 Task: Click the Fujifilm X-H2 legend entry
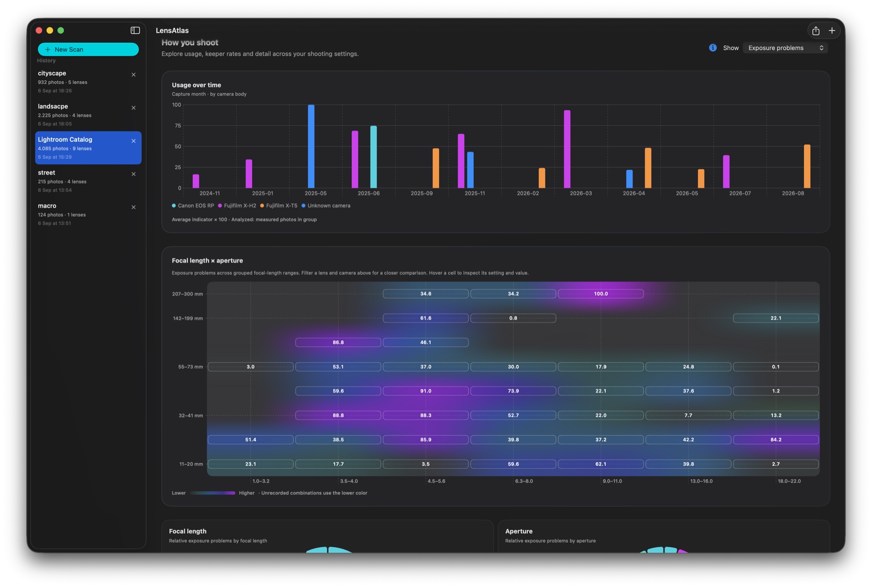pyautogui.click(x=237, y=206)
